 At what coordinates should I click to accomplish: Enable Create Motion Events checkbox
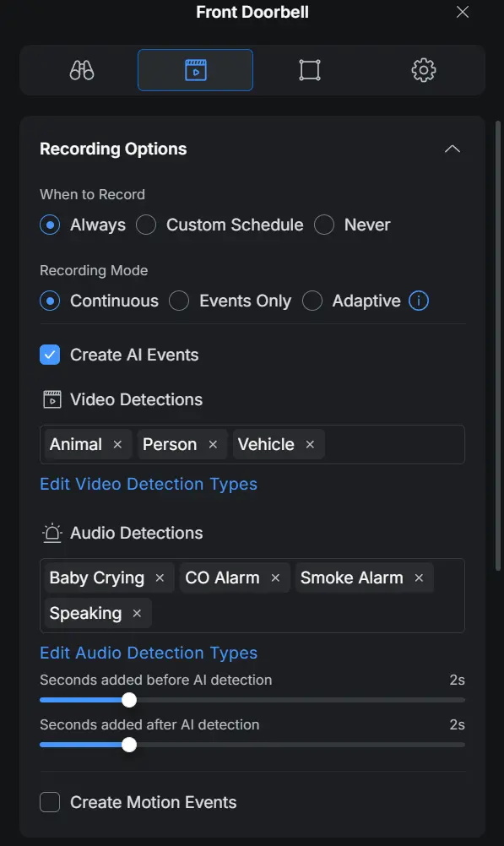(50, 802)
